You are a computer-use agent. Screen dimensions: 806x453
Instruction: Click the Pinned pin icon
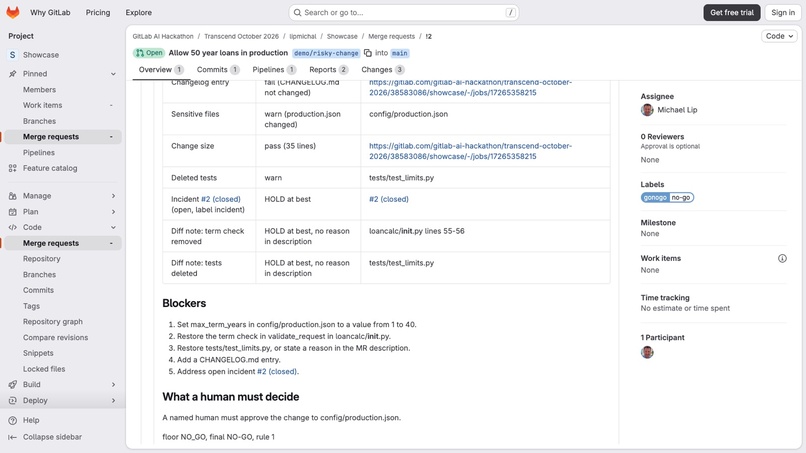[x=13, y=74]
